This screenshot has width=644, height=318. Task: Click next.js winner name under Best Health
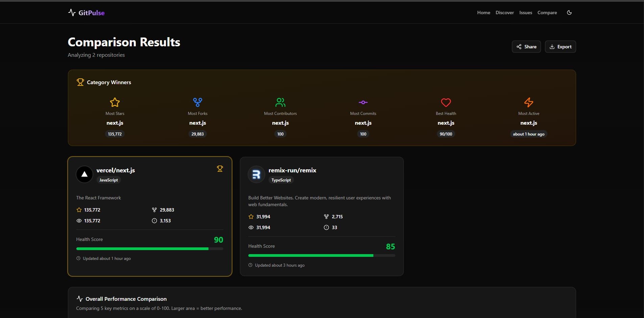(x=446, y=123)
